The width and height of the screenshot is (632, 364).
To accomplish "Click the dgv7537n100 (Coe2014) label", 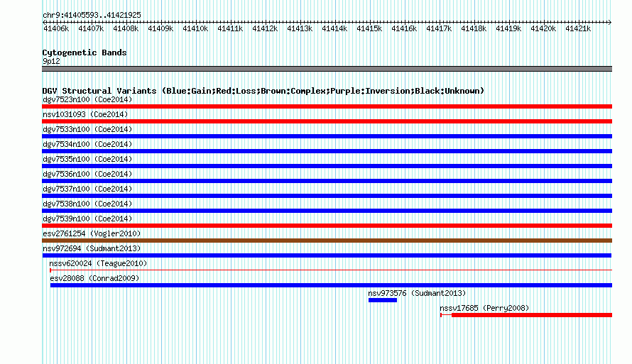I will point(87,189).
